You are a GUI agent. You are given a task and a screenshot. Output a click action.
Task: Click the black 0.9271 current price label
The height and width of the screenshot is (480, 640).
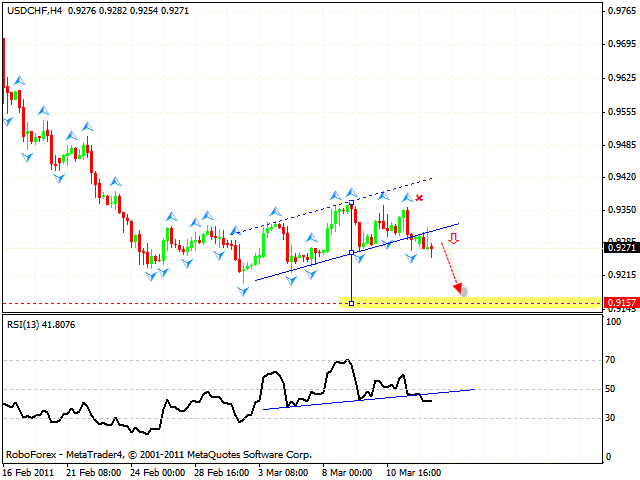[619, 247]
